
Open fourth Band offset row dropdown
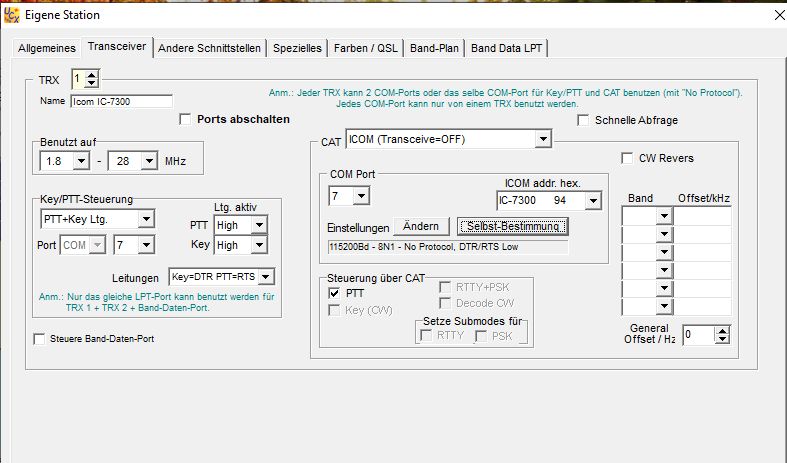[x=664, y=270]
